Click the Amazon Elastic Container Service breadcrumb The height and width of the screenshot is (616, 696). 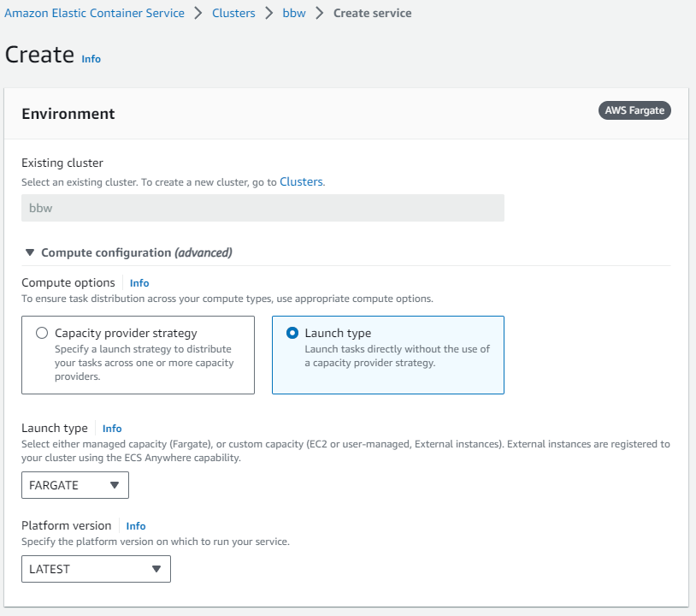coord(94,14)
